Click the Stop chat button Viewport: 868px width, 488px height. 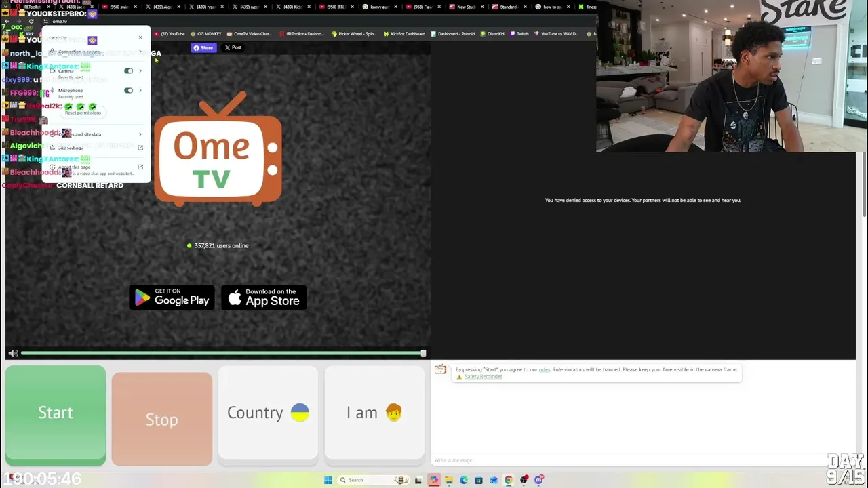pyautogui.click(x=162, y=420)
